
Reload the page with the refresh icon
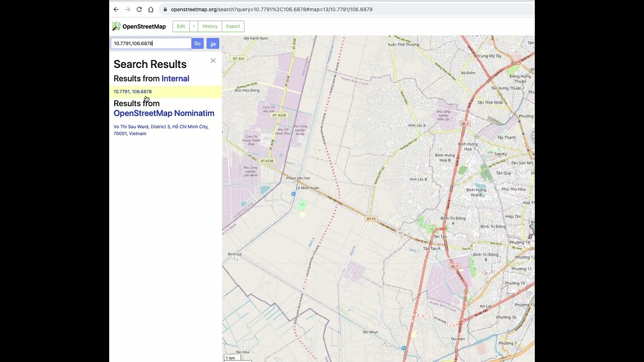[139, 9]
